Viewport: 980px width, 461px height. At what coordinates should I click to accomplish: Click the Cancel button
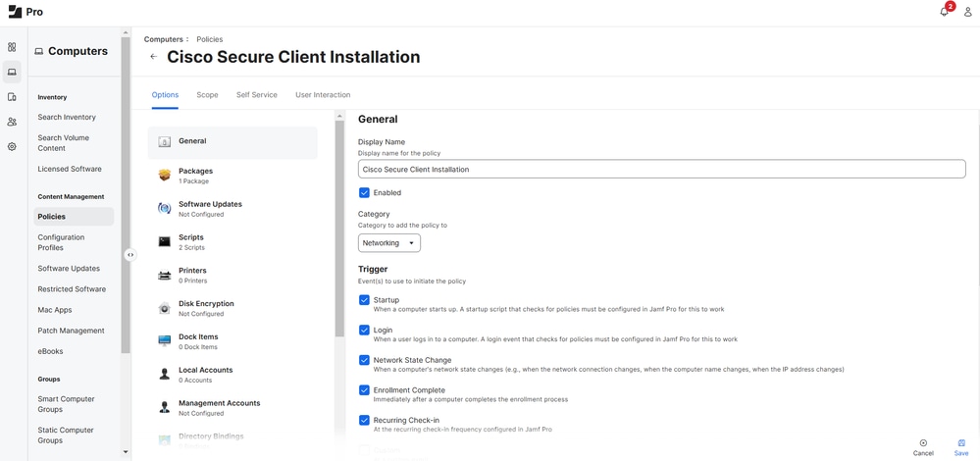(923, 447)
